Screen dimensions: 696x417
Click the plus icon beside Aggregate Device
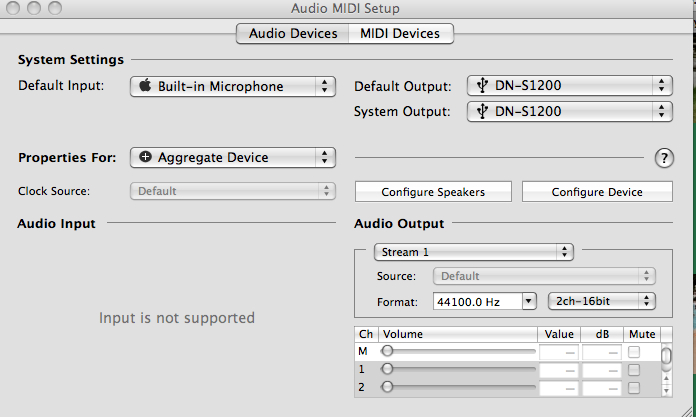pos(146,157)
